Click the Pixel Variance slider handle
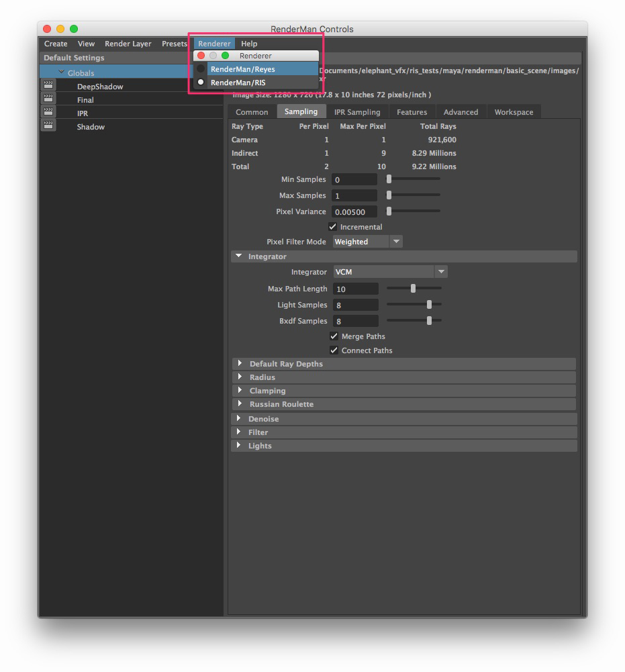Screen dimensions: 625x672 [389, 211]
